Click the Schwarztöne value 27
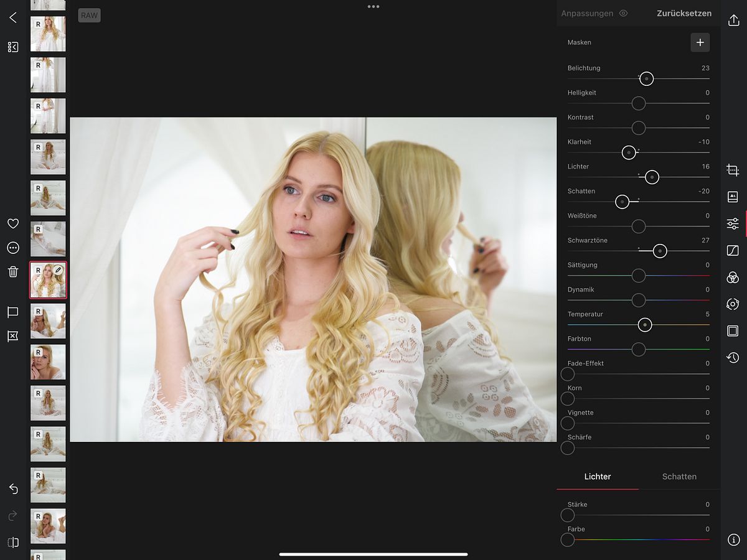Image resolution: width=747 pixels, height=560 pixels. [705, 240]
